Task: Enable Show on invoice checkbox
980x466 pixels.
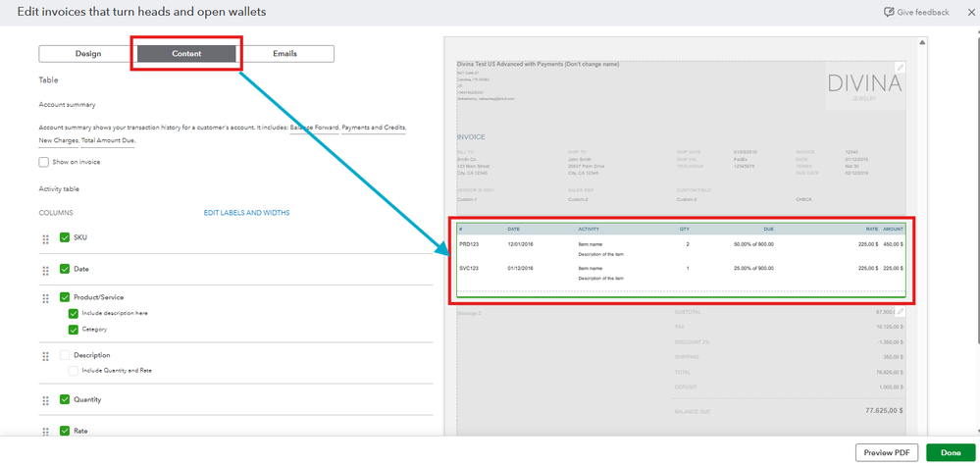Action: (44, 162)
